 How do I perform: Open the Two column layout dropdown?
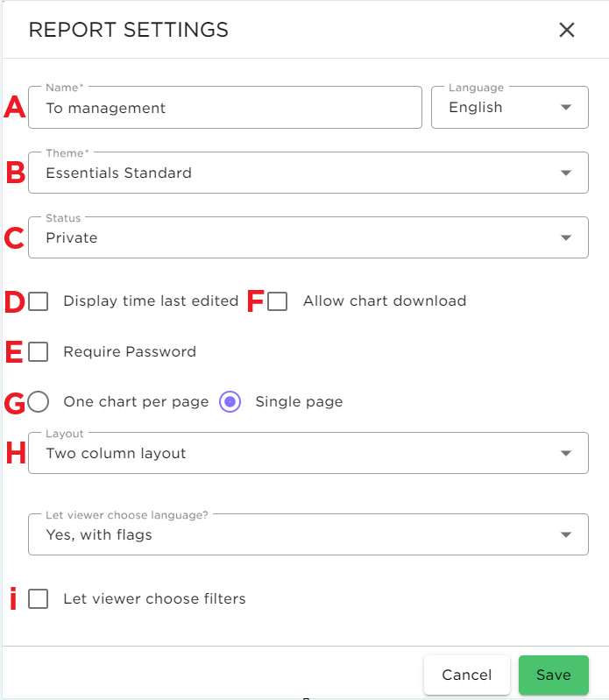pos(308,453)
